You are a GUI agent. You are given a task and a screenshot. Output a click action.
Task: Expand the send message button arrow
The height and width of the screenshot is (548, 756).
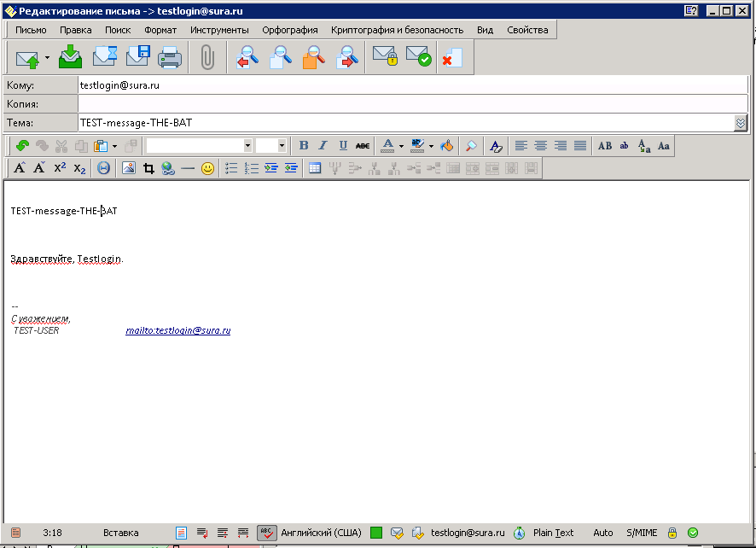47,58
